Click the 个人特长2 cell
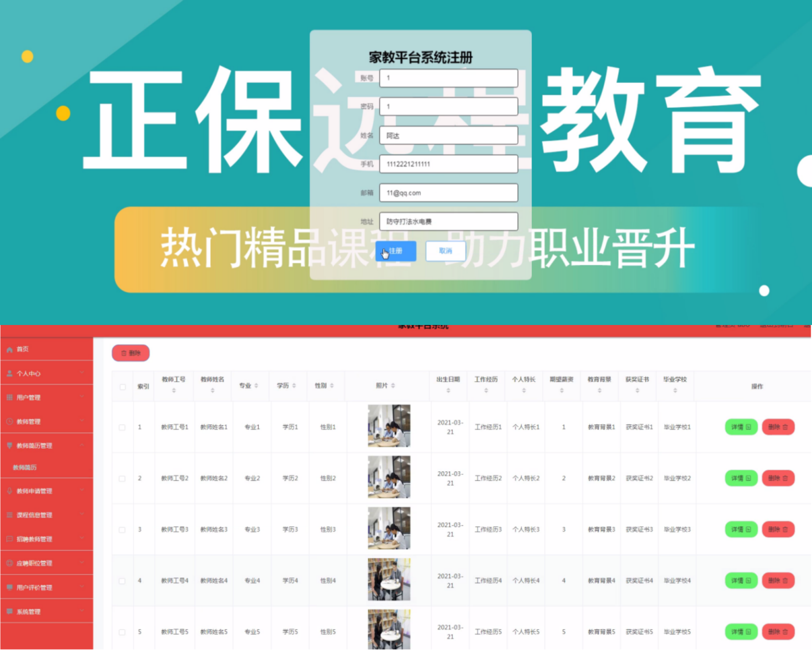Screen dimensions: 812x650 click(x=526, y=478)
